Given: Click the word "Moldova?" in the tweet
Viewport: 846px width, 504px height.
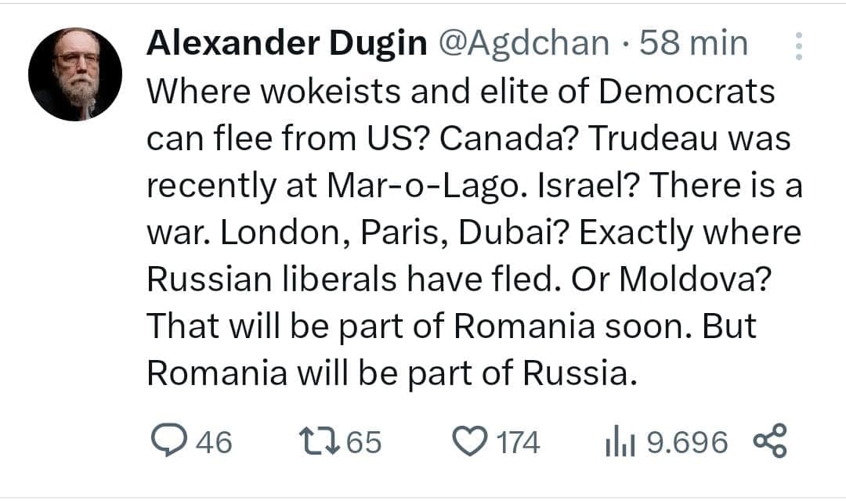Looking at the screenshot, I should pos(696,279).
